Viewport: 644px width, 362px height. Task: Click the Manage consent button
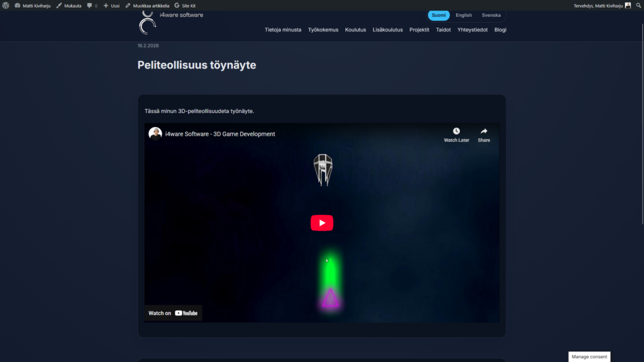pyautogui.click(x=589, y=356)
